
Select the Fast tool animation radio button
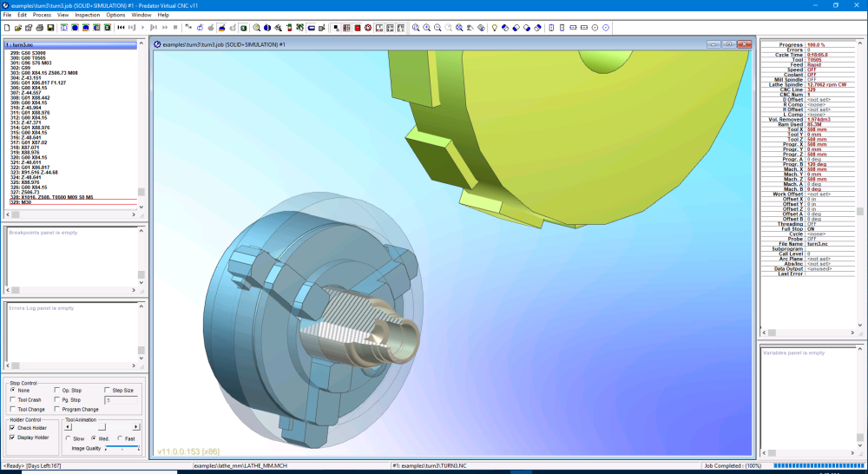pyautogui.click(x=119, y=438)
